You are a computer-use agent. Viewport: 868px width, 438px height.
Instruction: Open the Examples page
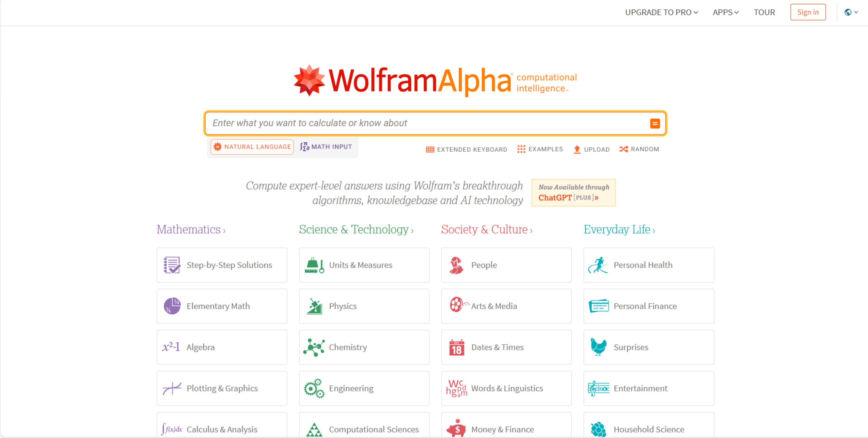click(540, 149)
